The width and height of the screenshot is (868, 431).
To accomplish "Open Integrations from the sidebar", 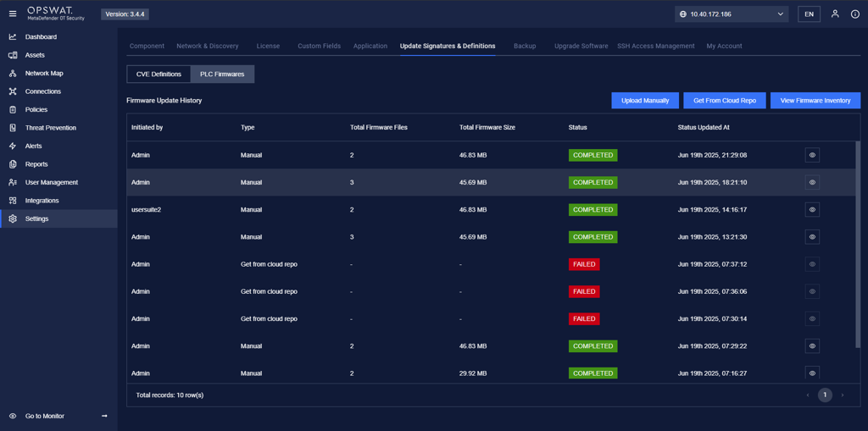I will [42, 201].
